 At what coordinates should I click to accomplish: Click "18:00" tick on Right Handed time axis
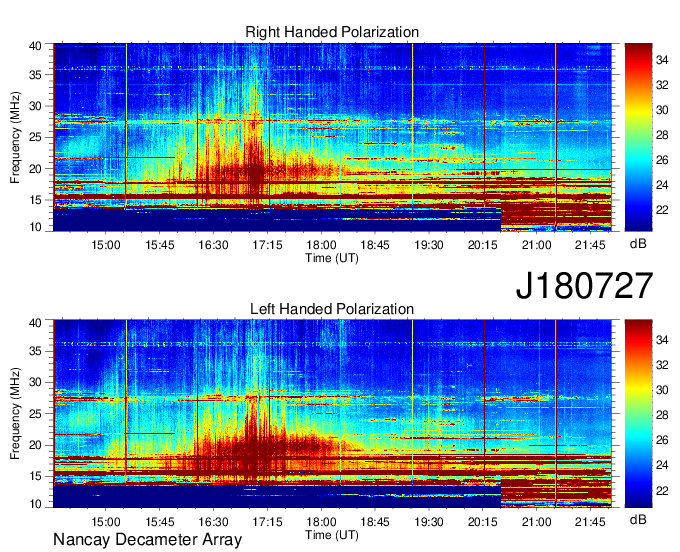321,245
